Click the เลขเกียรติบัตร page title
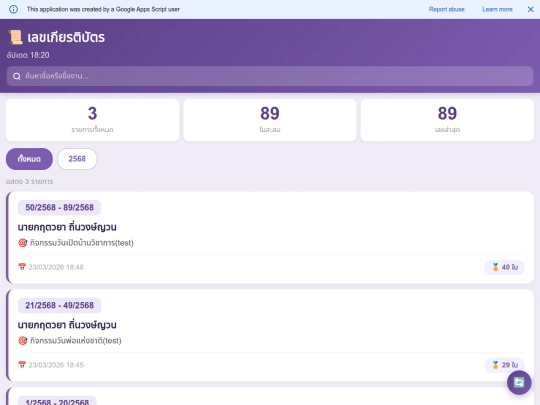The height and width of the screenshot is (405, 540). pos(66,37)
